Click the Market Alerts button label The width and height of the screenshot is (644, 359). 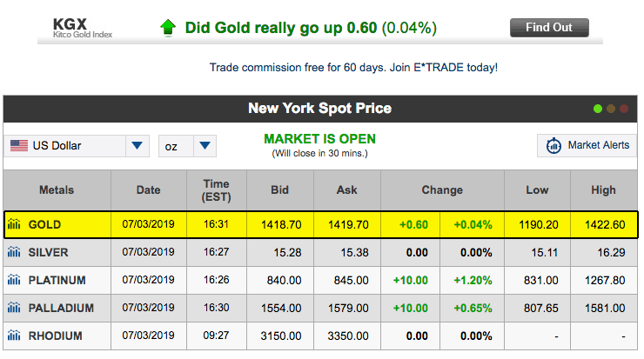tap(598, 146)
